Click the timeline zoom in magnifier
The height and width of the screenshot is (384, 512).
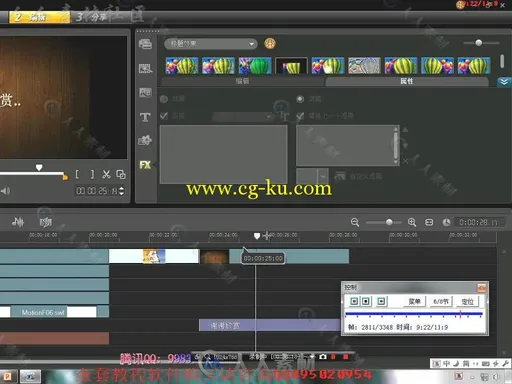click(x=412, y=222)
